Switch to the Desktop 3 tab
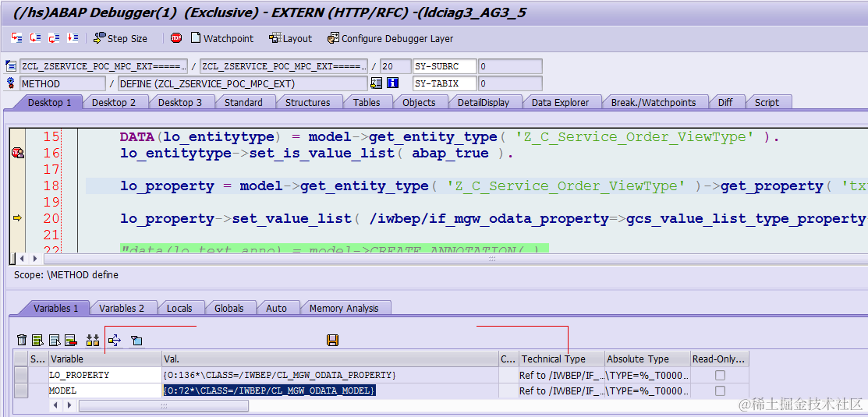 (x=180, y=102)
